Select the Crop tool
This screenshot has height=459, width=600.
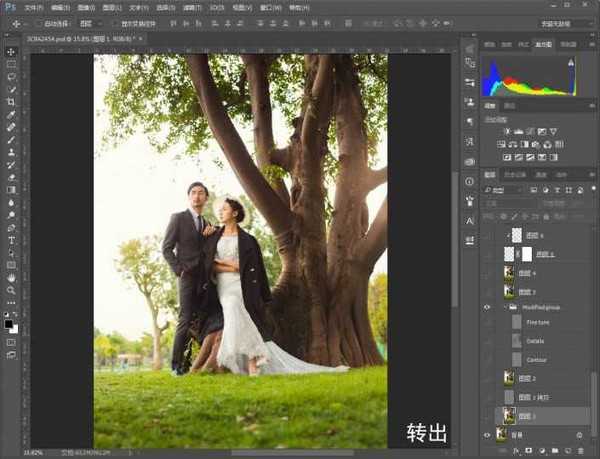tap(11, 102)
